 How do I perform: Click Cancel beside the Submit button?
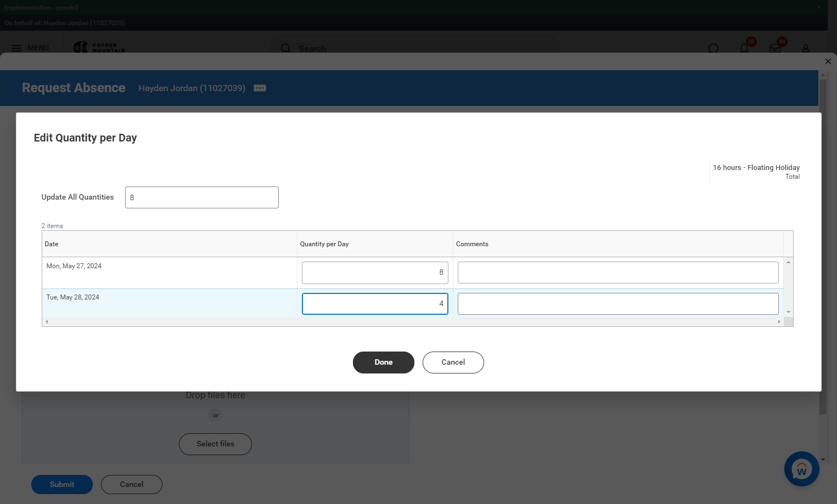tap(132, 485)
